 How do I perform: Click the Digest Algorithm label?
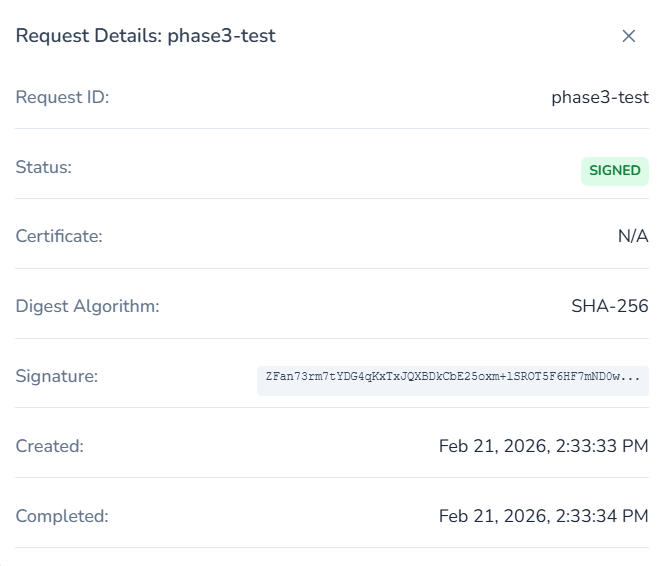click(87, 307)
